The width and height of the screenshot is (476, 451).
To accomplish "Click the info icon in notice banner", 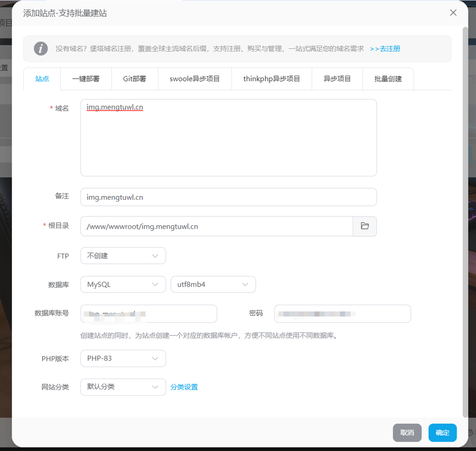I will (x=41, y=48).
